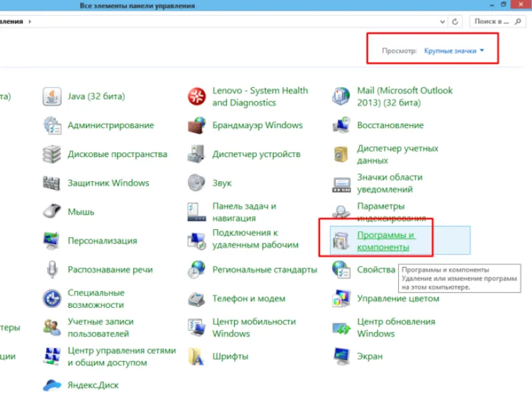Screen dimensions: 532x402
Task: Restore down the Control Panel window
Action: pos(504,4)
